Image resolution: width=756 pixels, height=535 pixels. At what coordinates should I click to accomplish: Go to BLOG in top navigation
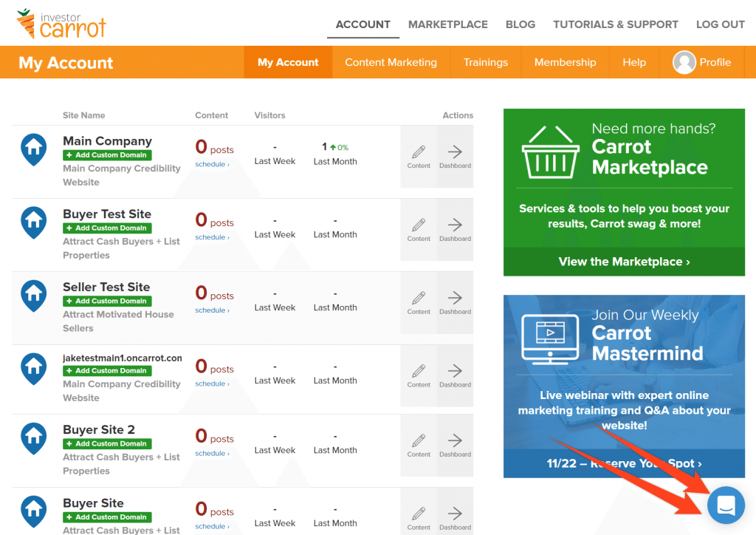[x=520, y=24]
